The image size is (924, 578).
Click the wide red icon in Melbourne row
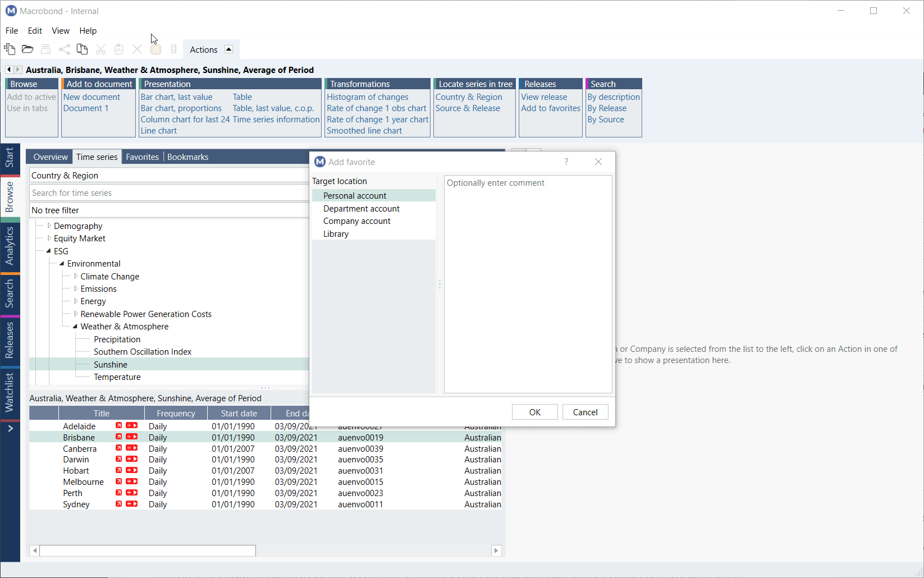pyautogui.click(x=131, y=481)
